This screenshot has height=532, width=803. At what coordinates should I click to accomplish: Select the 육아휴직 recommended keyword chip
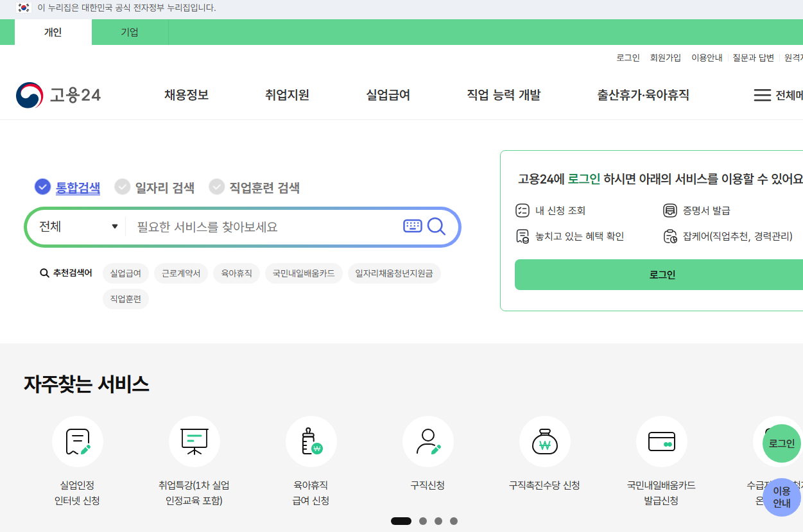[x=236, y=273]
